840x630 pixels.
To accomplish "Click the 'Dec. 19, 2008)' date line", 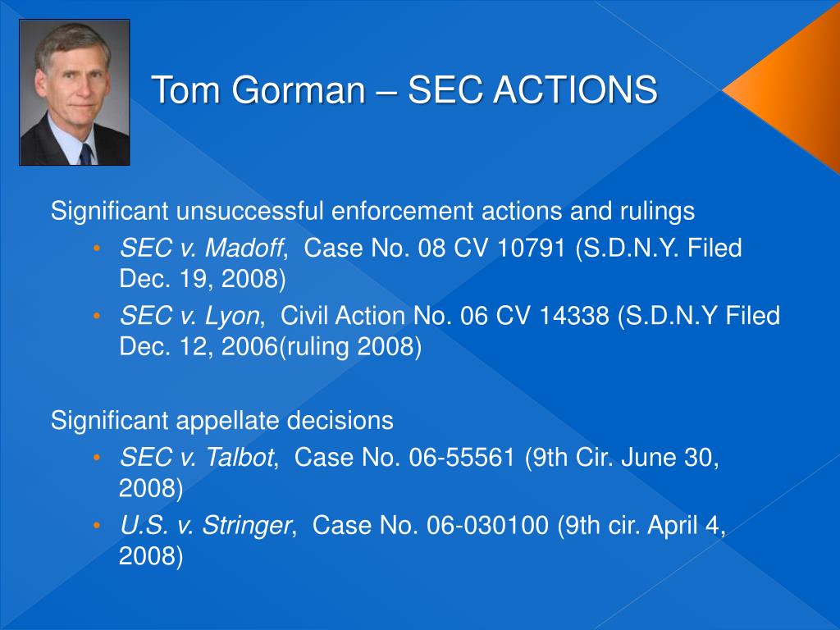I will click(x=203, y=279).
